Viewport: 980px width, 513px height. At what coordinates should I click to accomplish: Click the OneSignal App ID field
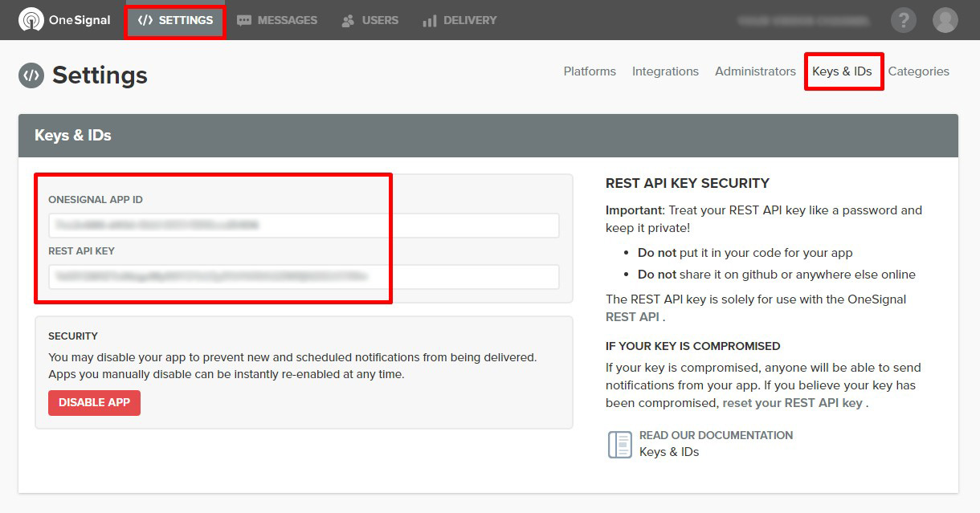(x=304, y=226)
